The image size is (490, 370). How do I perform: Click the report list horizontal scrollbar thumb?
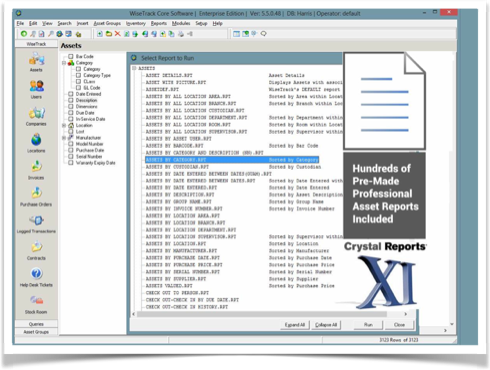[x=262, y=314]
